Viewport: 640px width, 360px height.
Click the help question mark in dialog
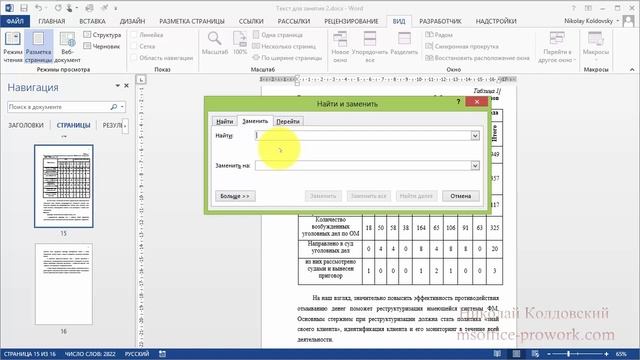pos(458,102)
